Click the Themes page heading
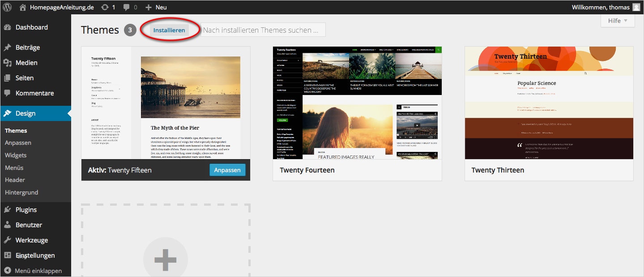 click(x=100, y=30)
